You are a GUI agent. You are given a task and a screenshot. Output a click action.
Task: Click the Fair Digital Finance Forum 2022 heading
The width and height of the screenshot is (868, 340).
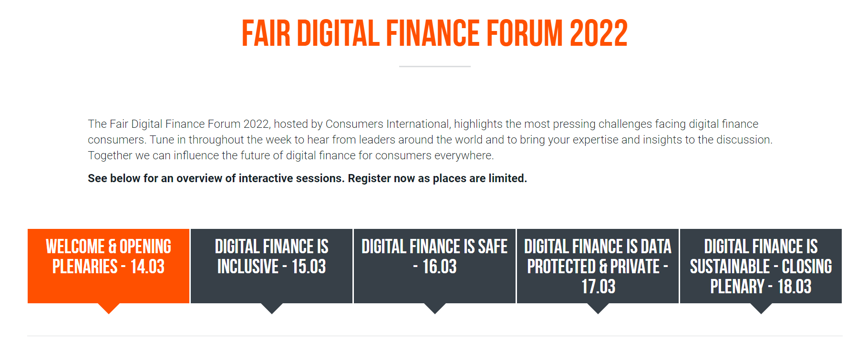point(434,33)
